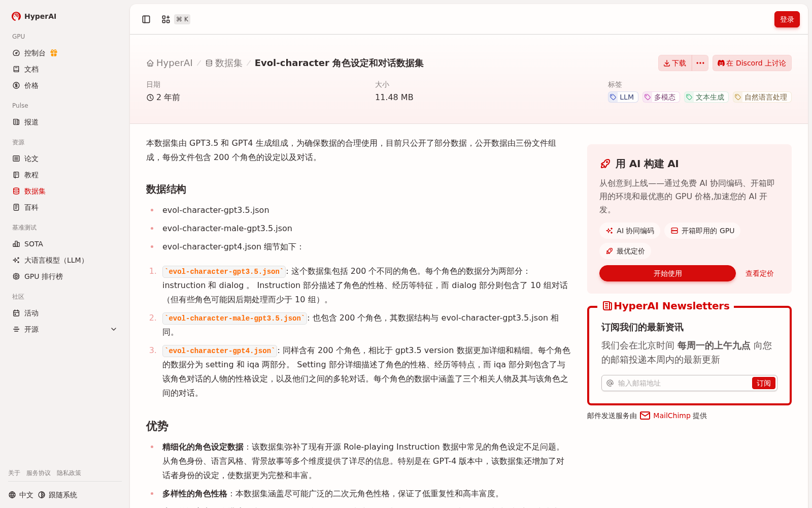Click the newsletter icon by HyperAI Newsletters
Screen dimensions: 812x508
pos(607,306)
